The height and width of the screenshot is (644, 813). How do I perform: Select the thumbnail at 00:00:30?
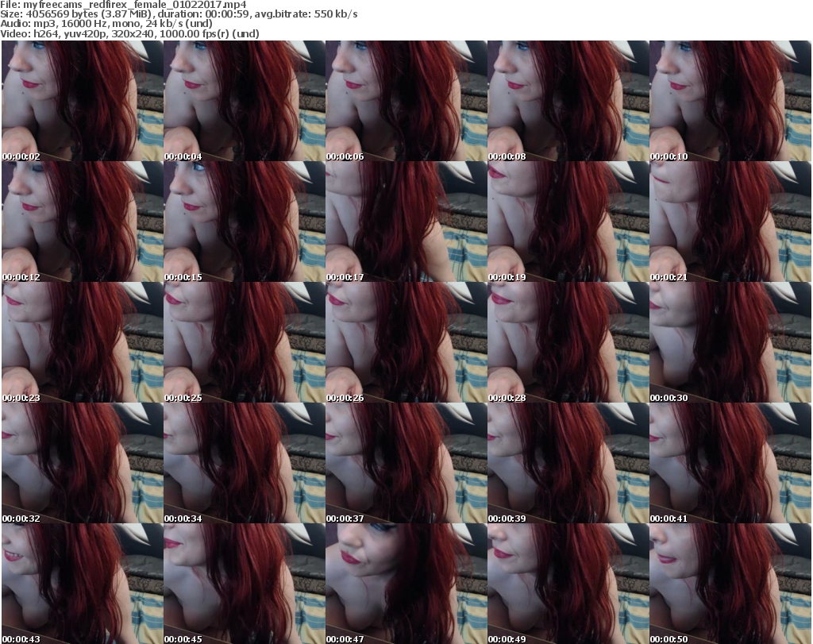(x=730, y=342)
